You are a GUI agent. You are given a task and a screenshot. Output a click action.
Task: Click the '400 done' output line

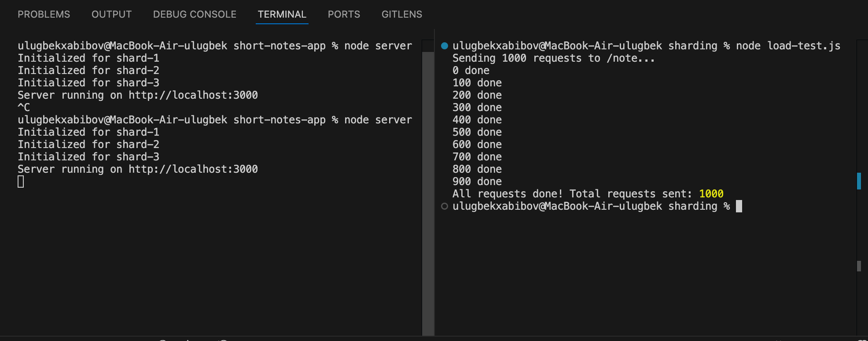477,120
